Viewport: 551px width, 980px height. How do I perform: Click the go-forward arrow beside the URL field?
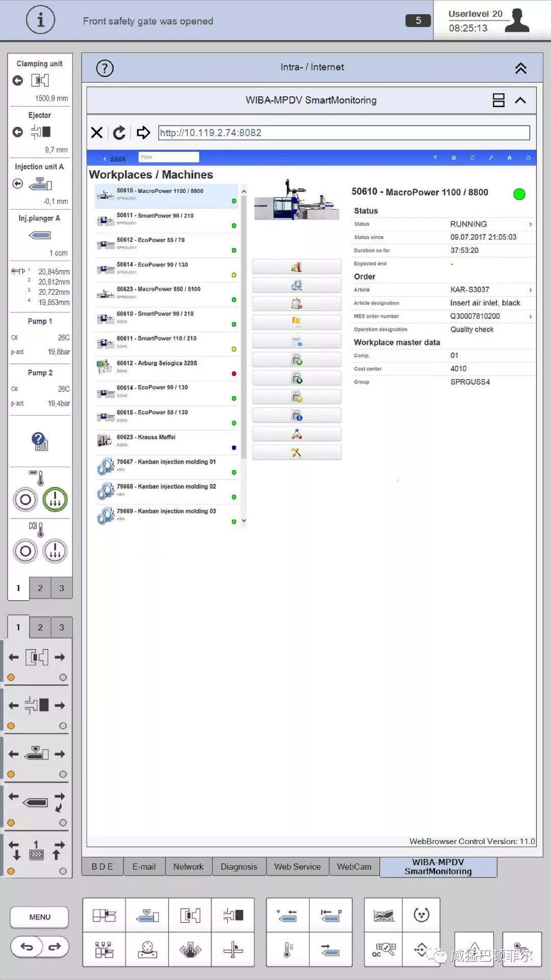[143, 133]
